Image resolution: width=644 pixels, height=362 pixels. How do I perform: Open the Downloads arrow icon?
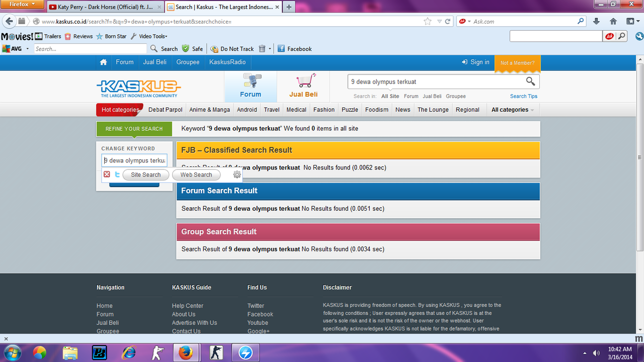pyautogui.click(x=597, y=21)
